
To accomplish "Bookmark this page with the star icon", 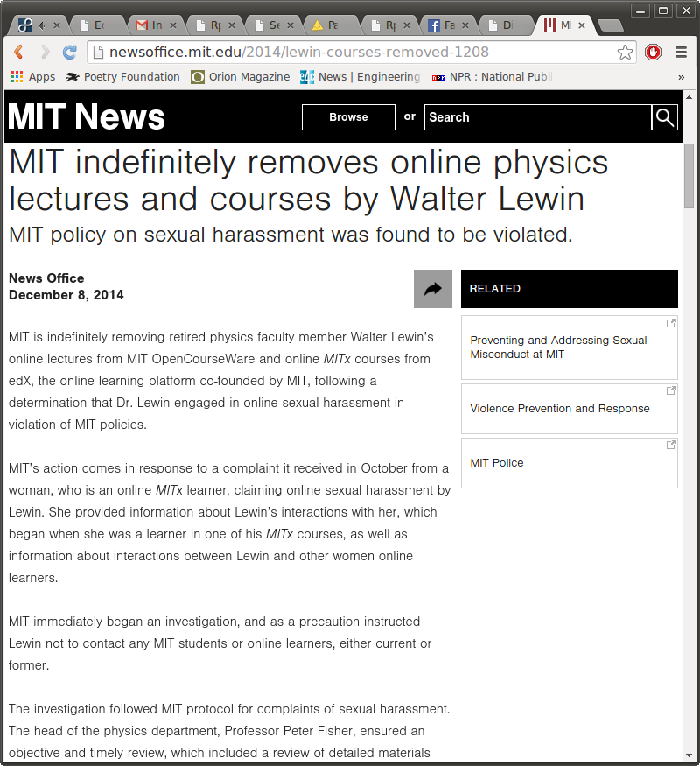I will 625,52.
